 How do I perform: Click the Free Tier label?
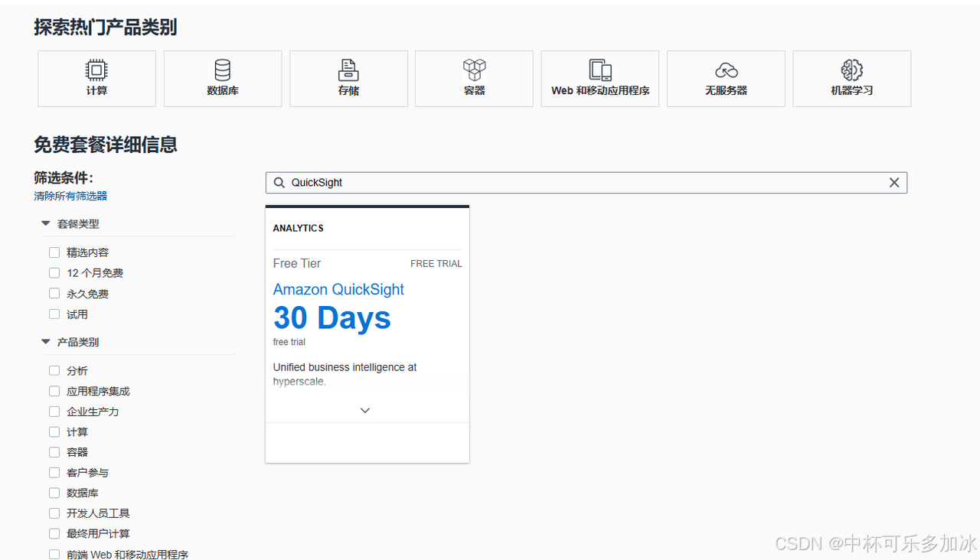(x=297, y=264)
